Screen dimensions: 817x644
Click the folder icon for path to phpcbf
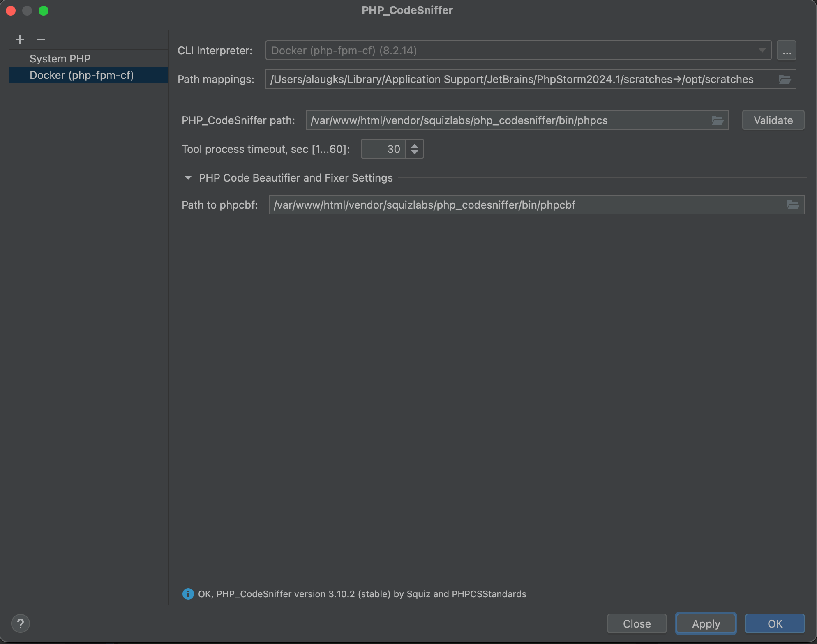[793, 205]
